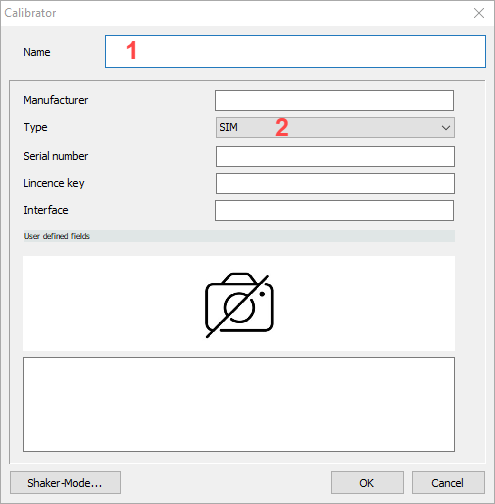Click the Type label text
The height and width of the screenshot is (504, 495).
pyautogui.click(x=35, y=127)
